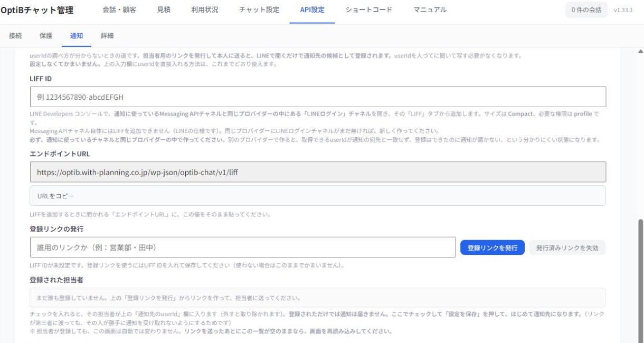Switch to the 接続 sub-tab

pyautogui.click(x=15, y=36)
